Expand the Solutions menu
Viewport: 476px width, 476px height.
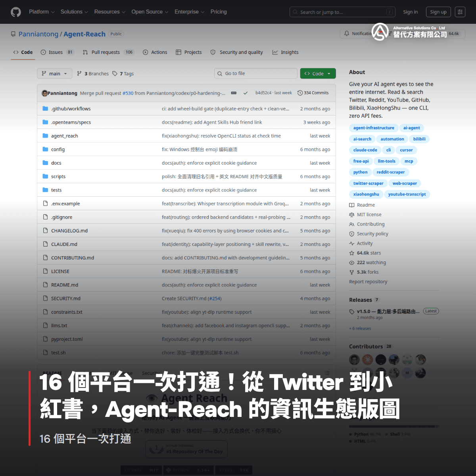(x=74, y=12)
